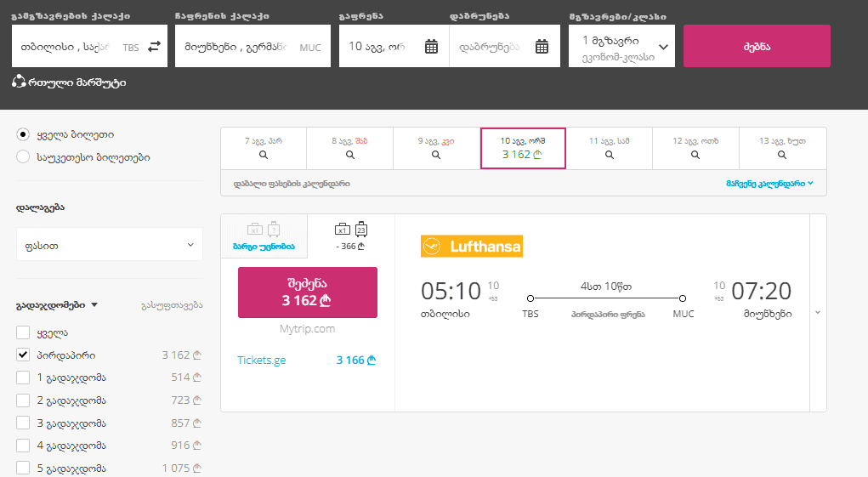868x477 pixels.
Task: Search prices for 12 აგვ date
Action: [x=695, y=155]
